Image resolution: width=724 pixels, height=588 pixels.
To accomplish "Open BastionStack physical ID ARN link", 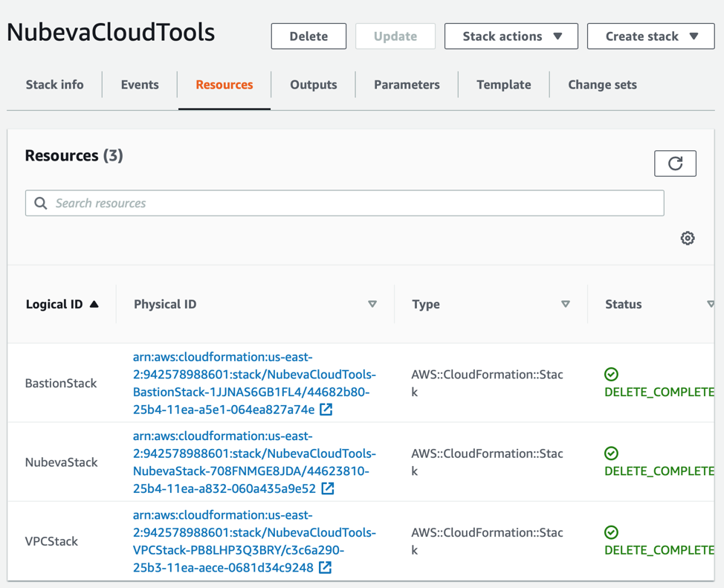I will point(254,383).
